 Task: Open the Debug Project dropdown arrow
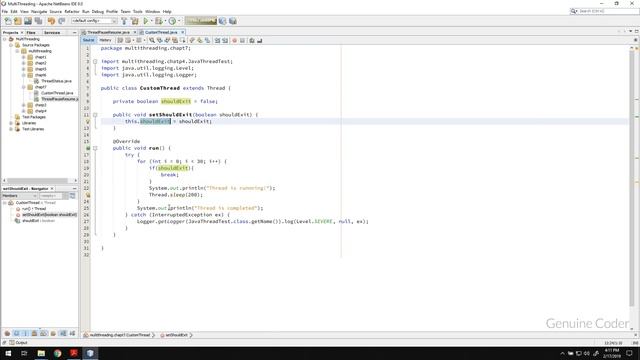pyautogui.click(x=165, y=21)
